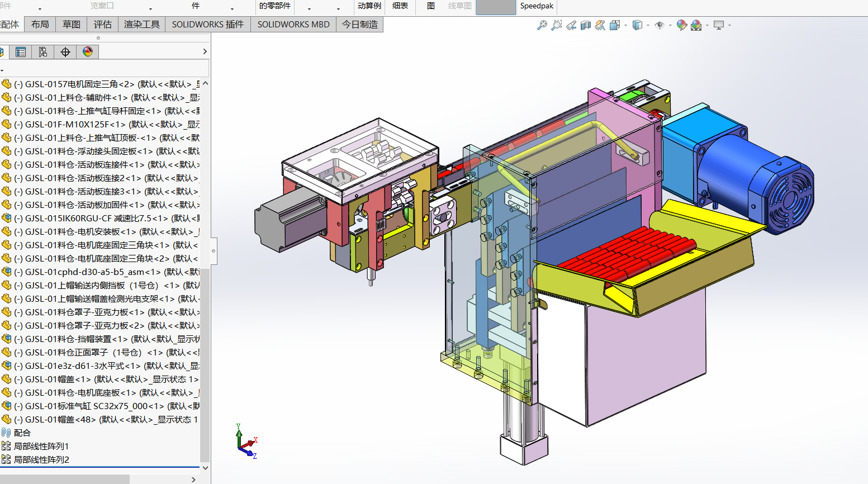Click the icon beside GJSL-01料仓罩子-亚克力板<2>
Screen dimensions: 868x484
(x=7, y=325)
